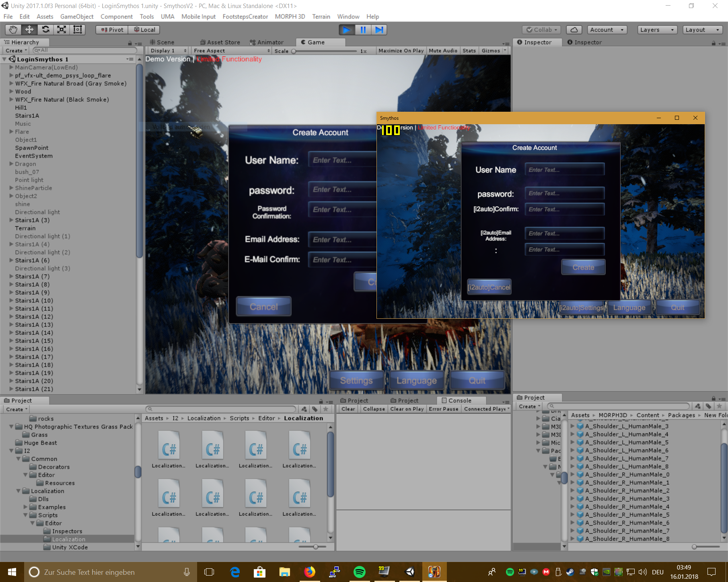Pause the game with the Pause button

(363, 30)
